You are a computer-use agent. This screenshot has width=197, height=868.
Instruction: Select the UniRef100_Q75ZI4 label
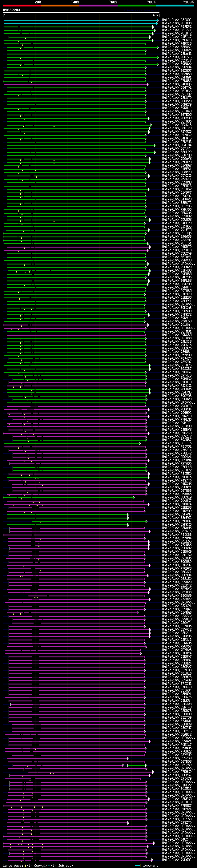pos(177,450)
